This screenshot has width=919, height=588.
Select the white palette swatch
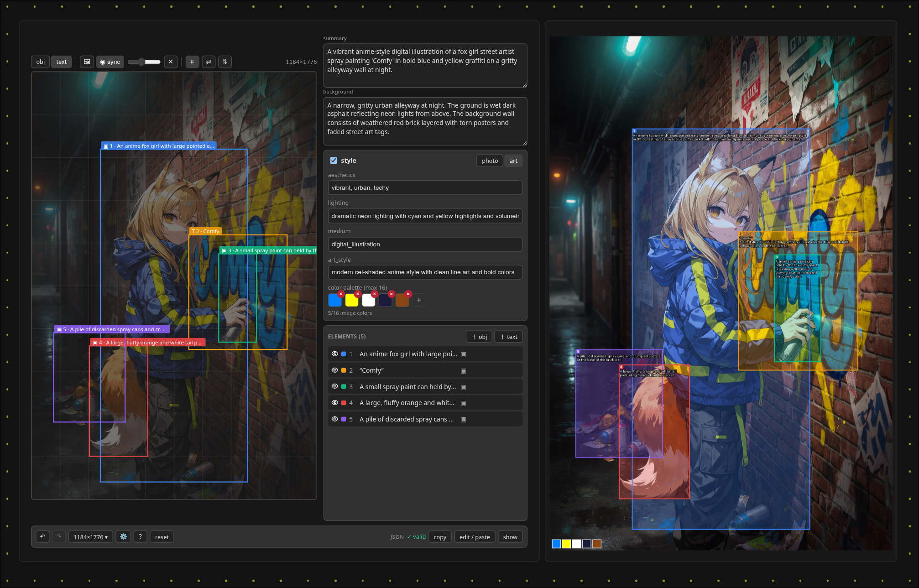[x=369, y=301]
